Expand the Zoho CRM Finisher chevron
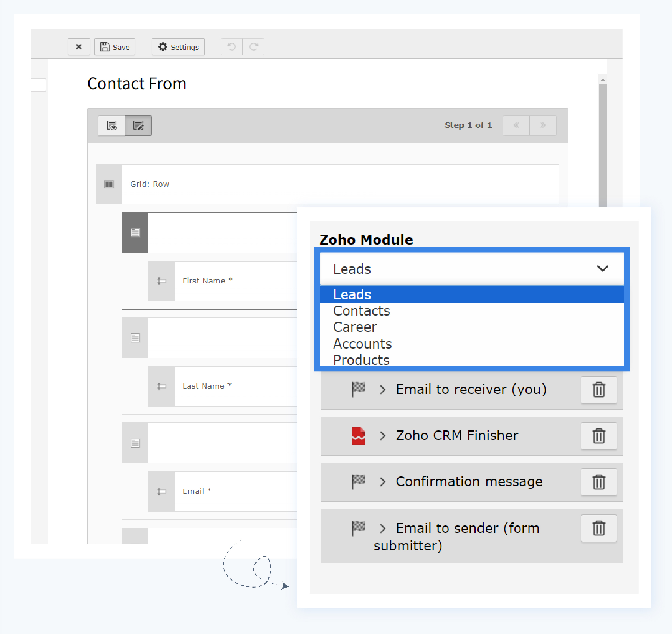672x634 pixels. [382, 435]
